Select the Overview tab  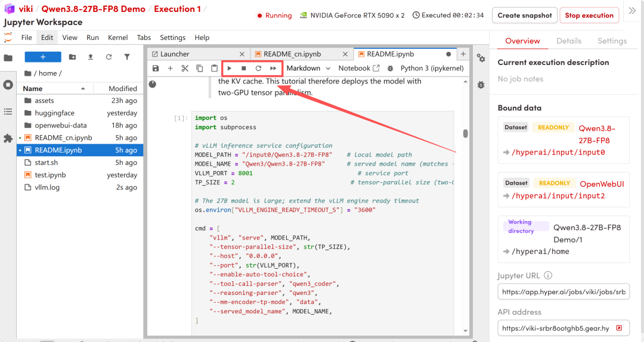click(x=522, y=41)
